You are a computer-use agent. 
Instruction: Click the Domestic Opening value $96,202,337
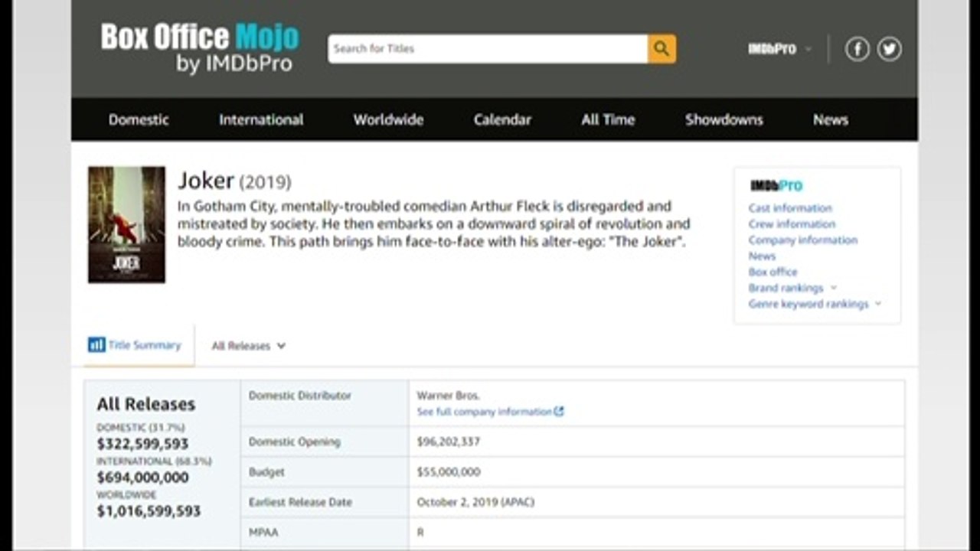(x=448, y=442)
